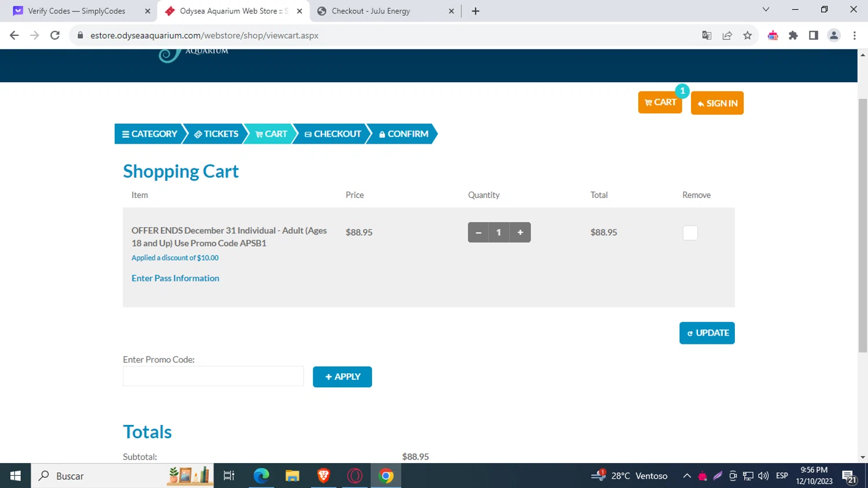This screenshot has height=488, width=868.
Task: Click the browser address bar URL
Action: pyautogui.click(x=204, y=35)
